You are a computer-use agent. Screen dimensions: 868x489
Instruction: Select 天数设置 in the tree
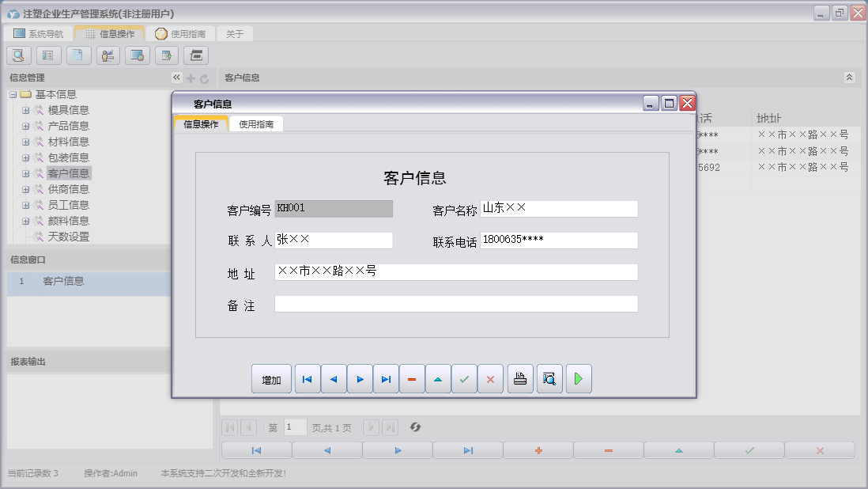coord(68,237)
